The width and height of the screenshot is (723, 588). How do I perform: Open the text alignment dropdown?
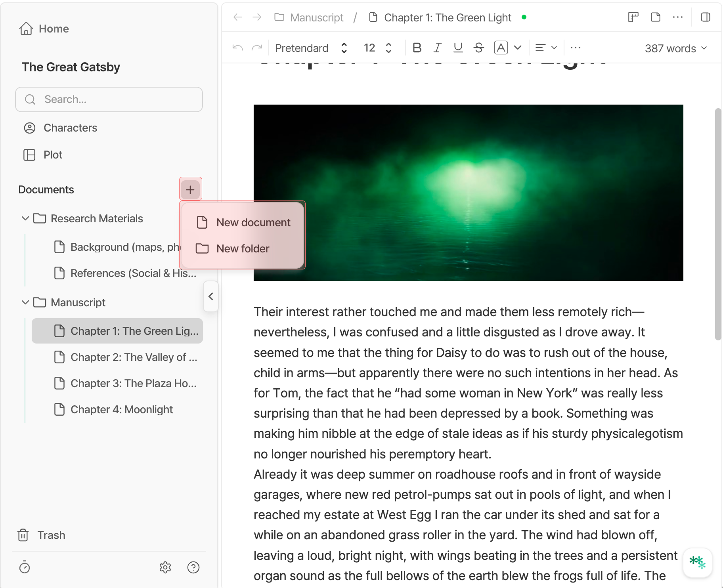[546, 48]
